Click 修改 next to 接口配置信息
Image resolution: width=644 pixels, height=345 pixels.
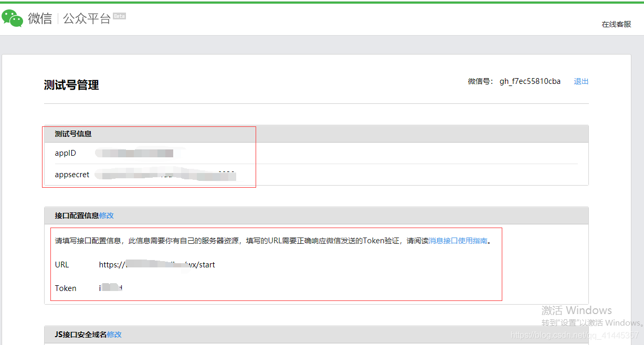pos(107,215)
